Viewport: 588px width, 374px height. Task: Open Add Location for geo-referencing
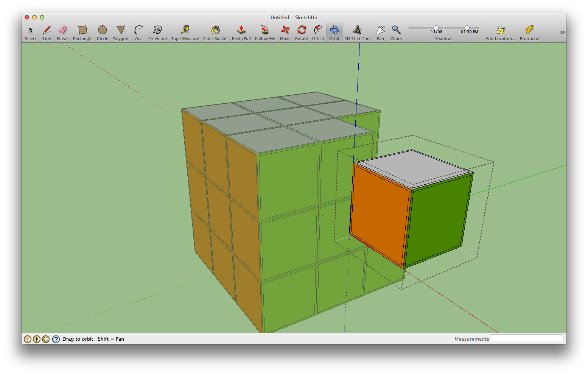point(500,30)
